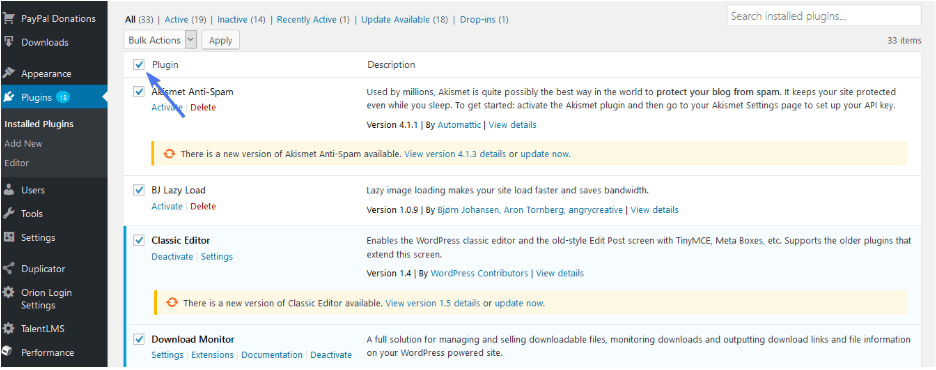Open Download Monitor Extensions link
Image resolution: width=936 pixels, height=370 pixels.
[213, 354]
